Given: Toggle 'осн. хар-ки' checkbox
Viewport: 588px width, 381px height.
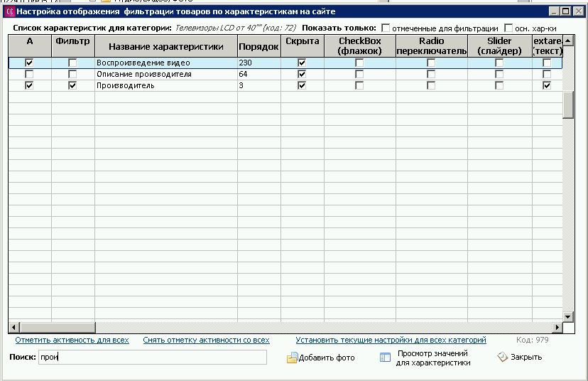Looking at the screenshot, I should pyautogui.click(x=508, y=28).
